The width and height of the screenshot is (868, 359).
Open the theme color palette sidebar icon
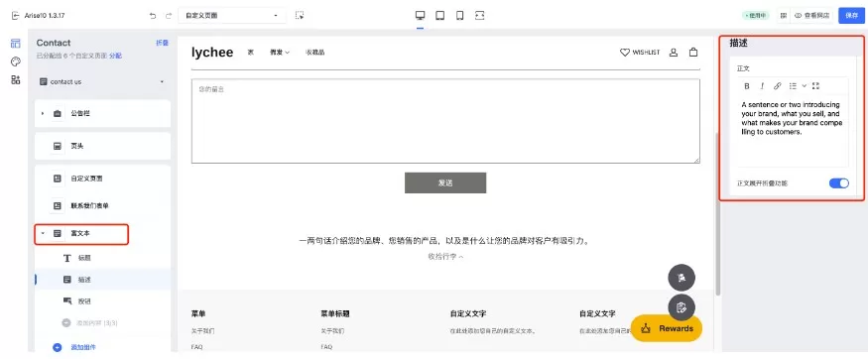16,61
